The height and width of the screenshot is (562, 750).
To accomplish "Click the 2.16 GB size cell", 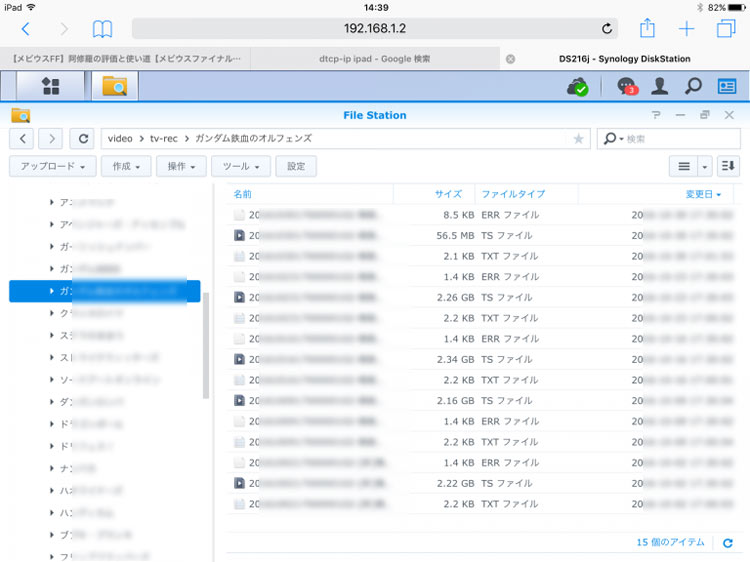I will [x=455, y=401].
